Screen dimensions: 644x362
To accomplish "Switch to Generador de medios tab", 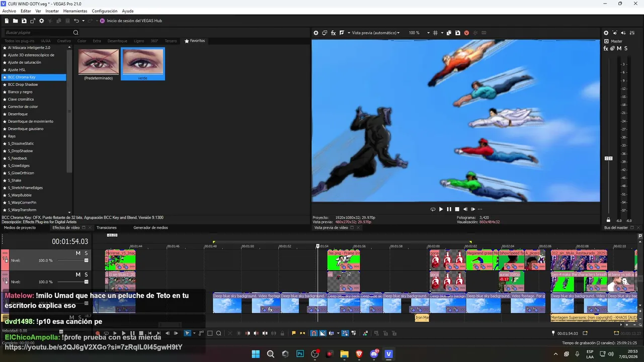I will point(150,228).
